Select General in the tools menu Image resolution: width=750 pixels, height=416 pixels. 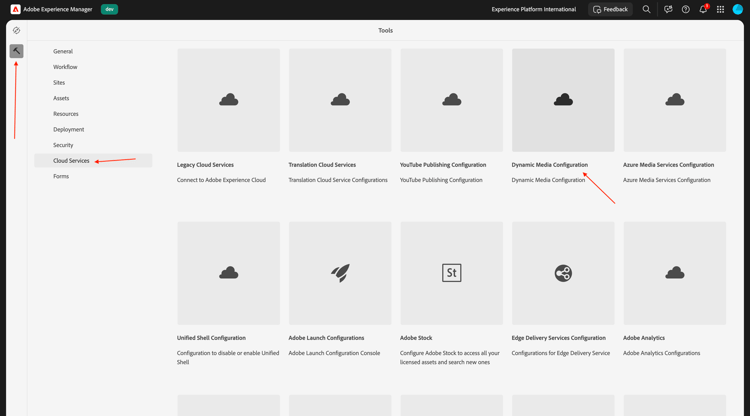(x=93, y=51)
